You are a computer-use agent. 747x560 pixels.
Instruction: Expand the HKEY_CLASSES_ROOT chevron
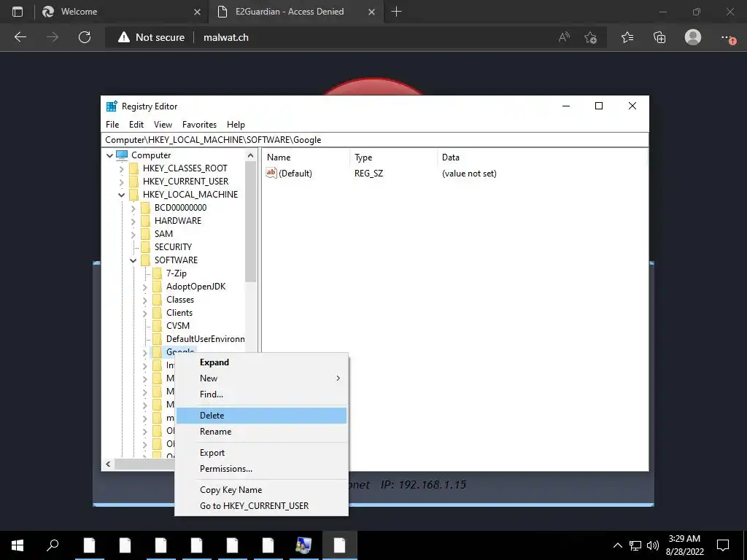click(x=122, y=168)
